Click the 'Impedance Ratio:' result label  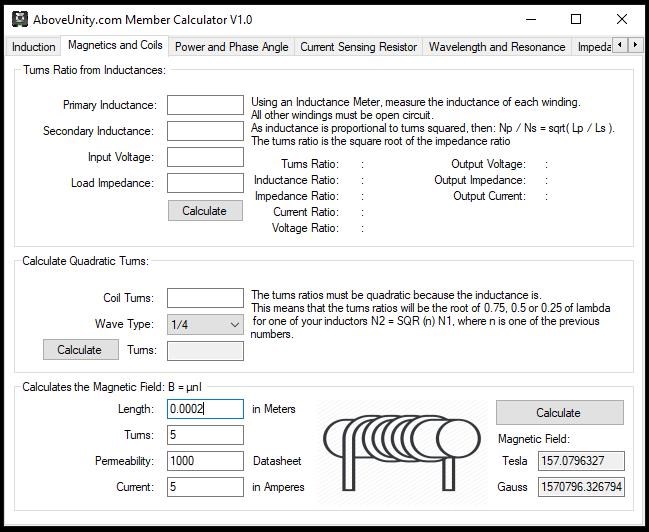coord(297,196)
